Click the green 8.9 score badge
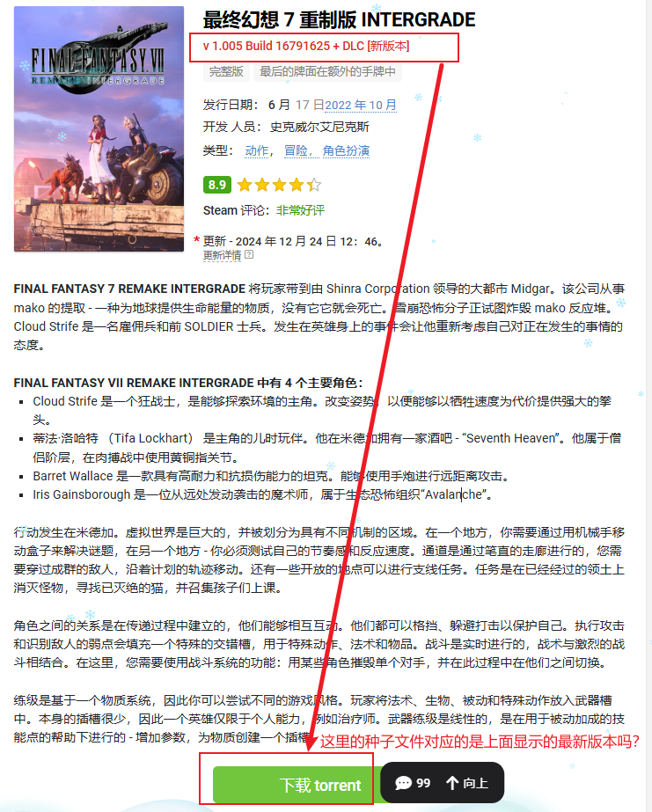The height and width of the screenshot is (812, 652). [x=217, y=185]
